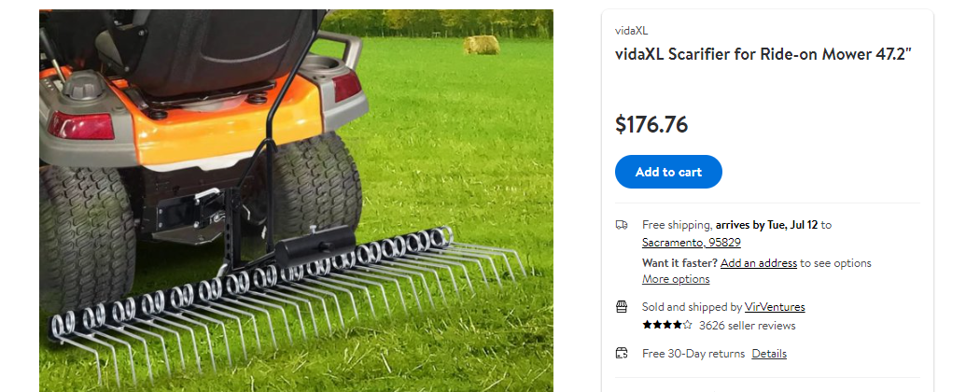Expand More options for delivery
Viewport: 980px width, 392px height.
pyautogui.click(x=676, y=279)
